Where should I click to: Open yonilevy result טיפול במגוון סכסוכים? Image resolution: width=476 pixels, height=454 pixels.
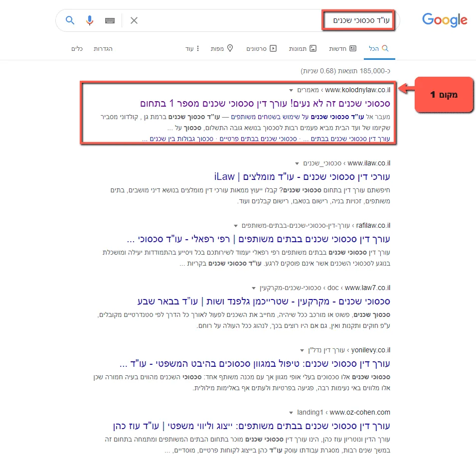[x=255, y=364]
